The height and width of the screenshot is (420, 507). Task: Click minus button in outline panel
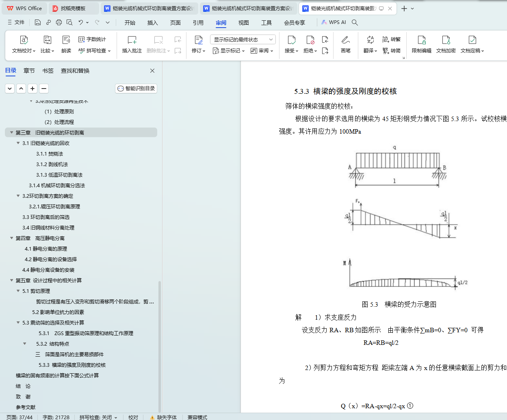coord(44,89)
